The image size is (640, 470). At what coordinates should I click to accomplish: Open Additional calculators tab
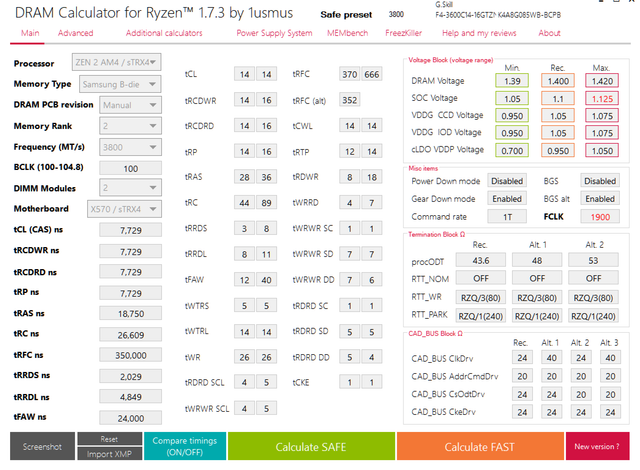tap(164, 33)
